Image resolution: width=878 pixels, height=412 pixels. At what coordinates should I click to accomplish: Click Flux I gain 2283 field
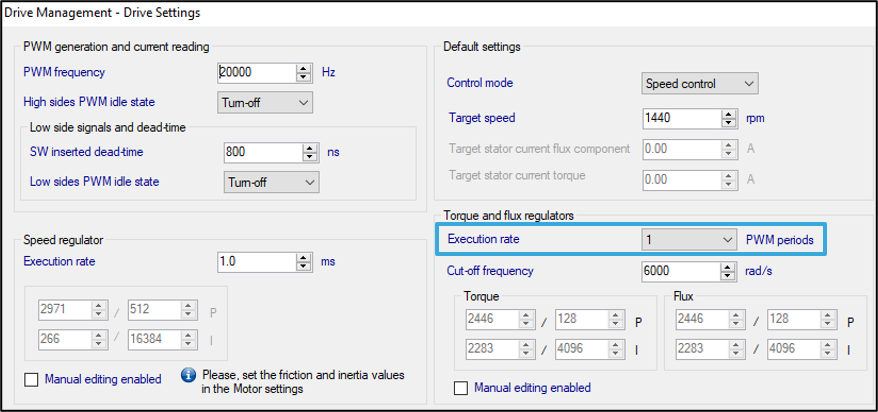[x=704, y=349]
